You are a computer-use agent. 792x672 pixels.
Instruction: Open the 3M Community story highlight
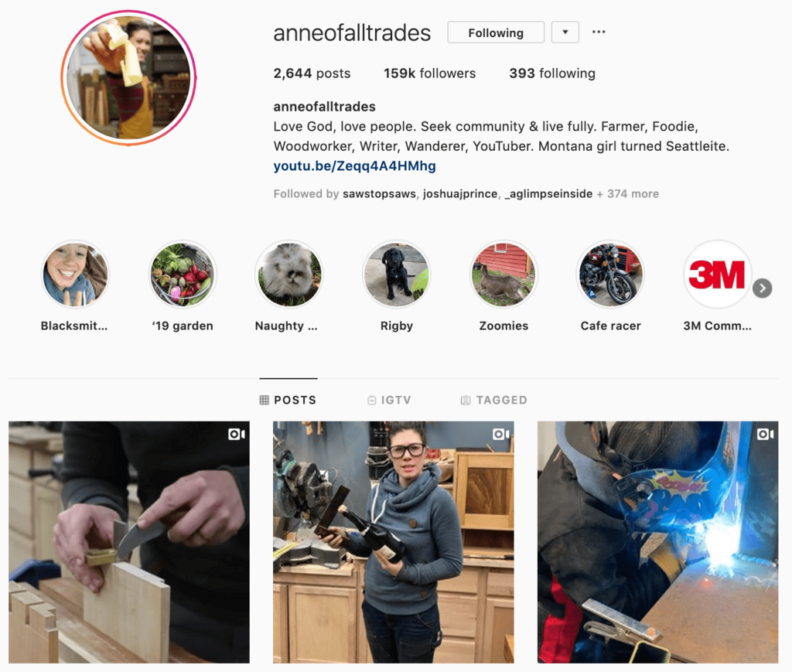pos(717,275)
